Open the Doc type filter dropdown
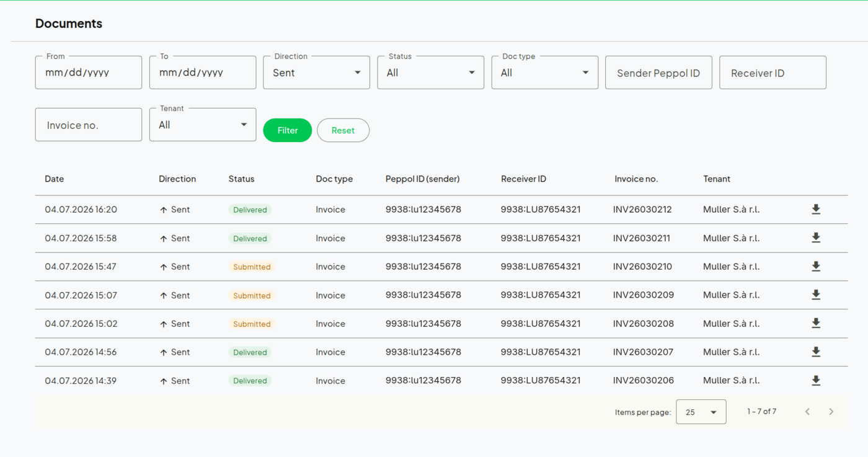The image size is (868, 457). [x=544, y=73]
